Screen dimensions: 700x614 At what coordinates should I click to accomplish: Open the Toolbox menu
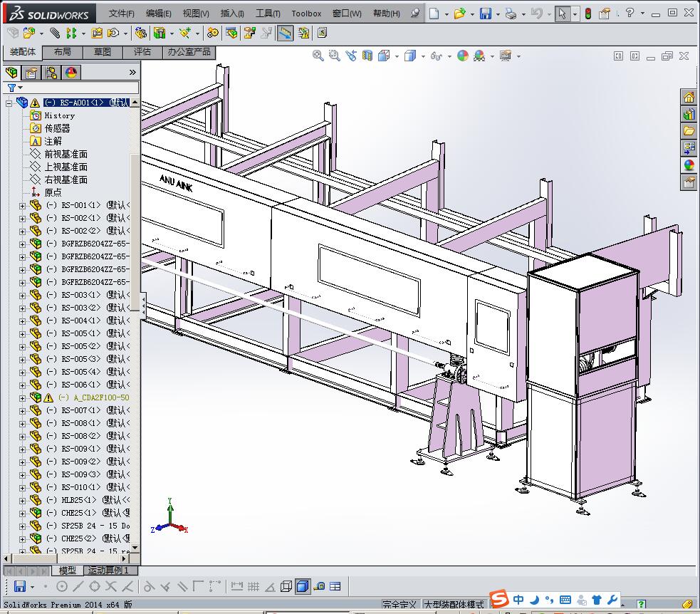click(306, 14)
